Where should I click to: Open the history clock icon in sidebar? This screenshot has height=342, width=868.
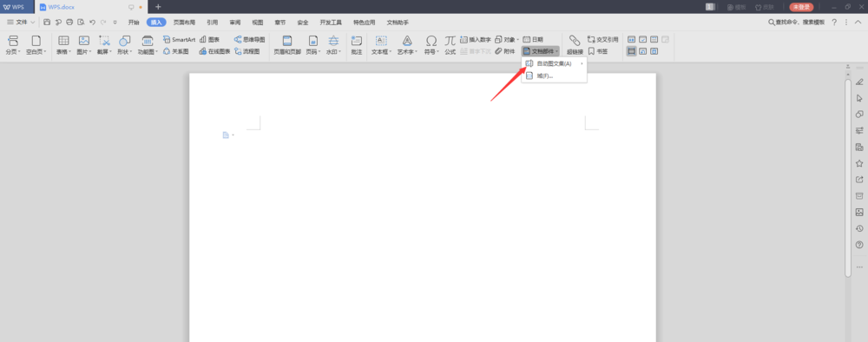tap(859, 228)
